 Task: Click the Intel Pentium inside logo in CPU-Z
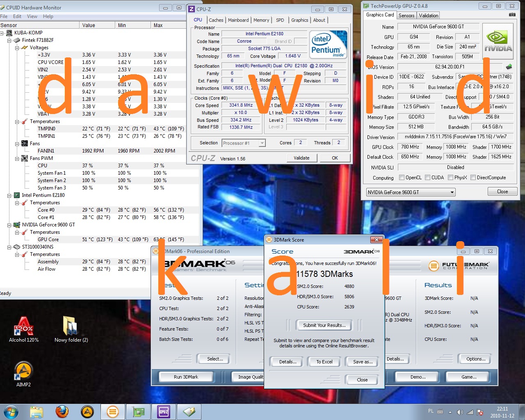329,45
